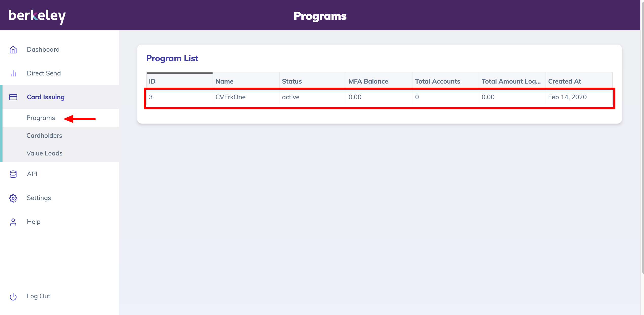Open the Cardholders submenu item
Screen dimensions: 644x315
44,136
